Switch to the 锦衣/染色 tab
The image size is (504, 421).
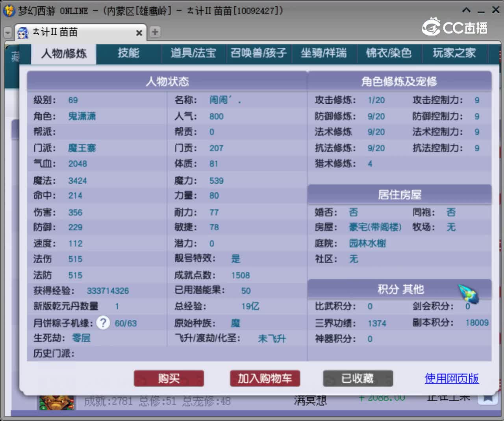point(389,53)
